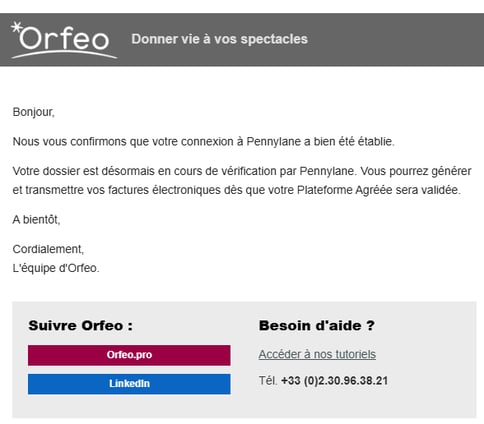
Task: Open the LinkedIn button
Action: pyautogui.click(x=129, y=384)
